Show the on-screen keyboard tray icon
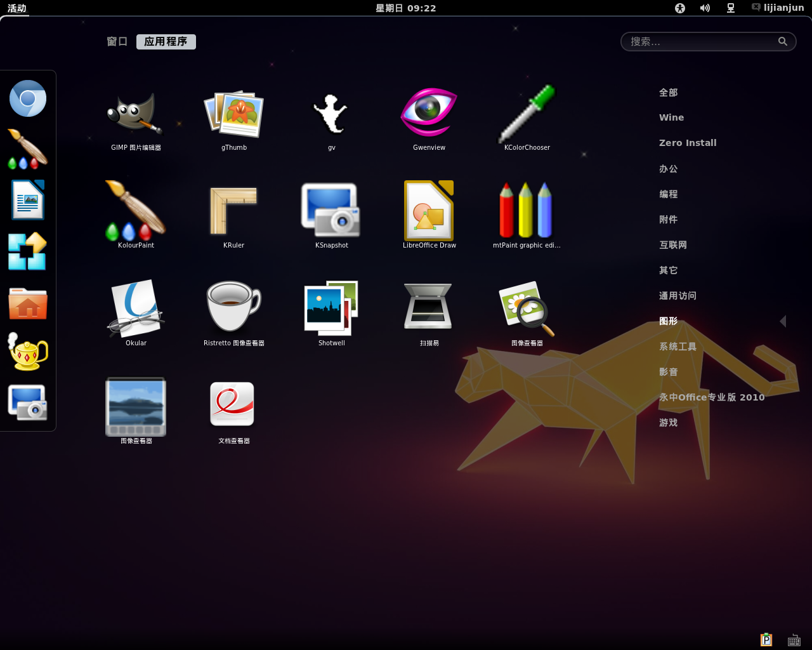Screen dimensions: 812x650 [x=794, y=640]
